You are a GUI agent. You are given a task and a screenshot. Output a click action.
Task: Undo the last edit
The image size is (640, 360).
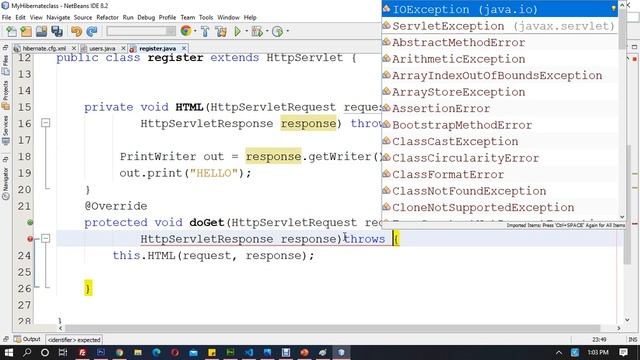(76, 31)
